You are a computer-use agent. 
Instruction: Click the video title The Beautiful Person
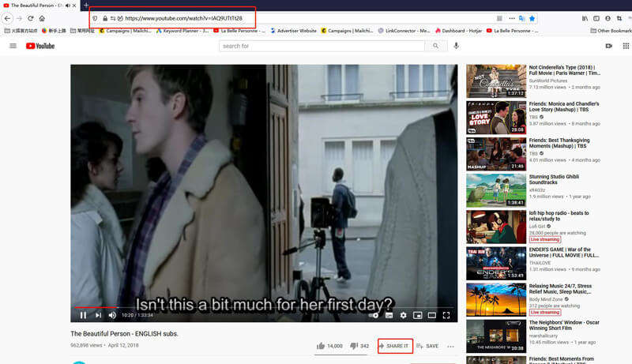click(x=124, y=334)
